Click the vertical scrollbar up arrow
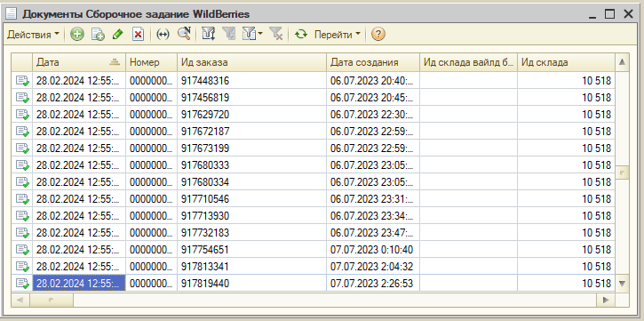The image size is (644, 321). [622, 62]
